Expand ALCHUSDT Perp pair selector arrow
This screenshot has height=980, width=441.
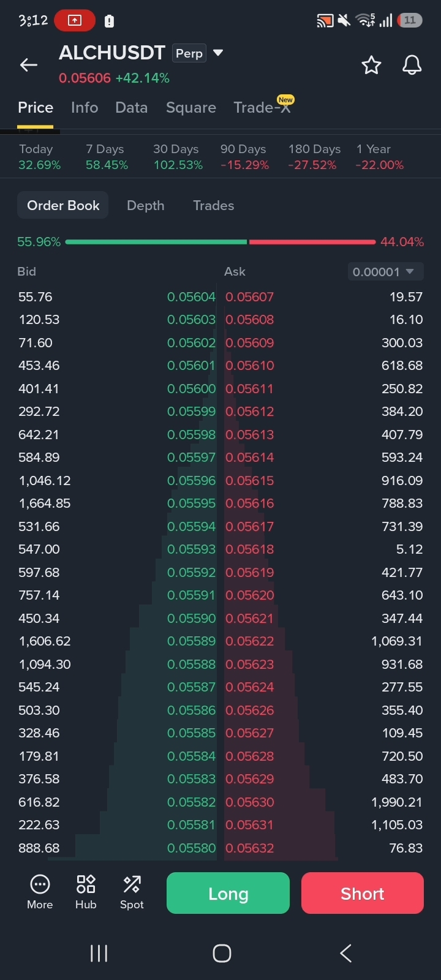point(217,53)
